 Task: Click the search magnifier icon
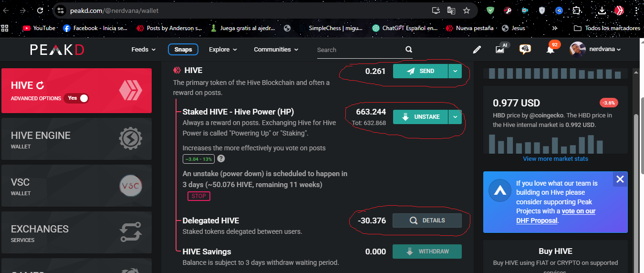pyautogui.click(x=409, y=50)
